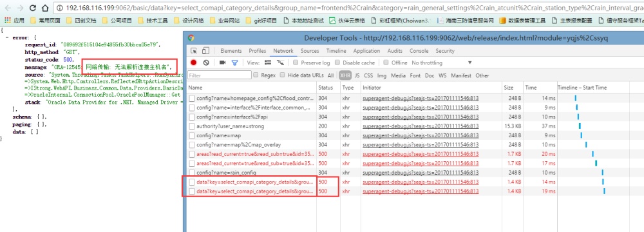Image resolution: width=644 pixels, height=232 pixels.
Task: Enable the Preserve log checkbox
Action: tap(296, 63)
